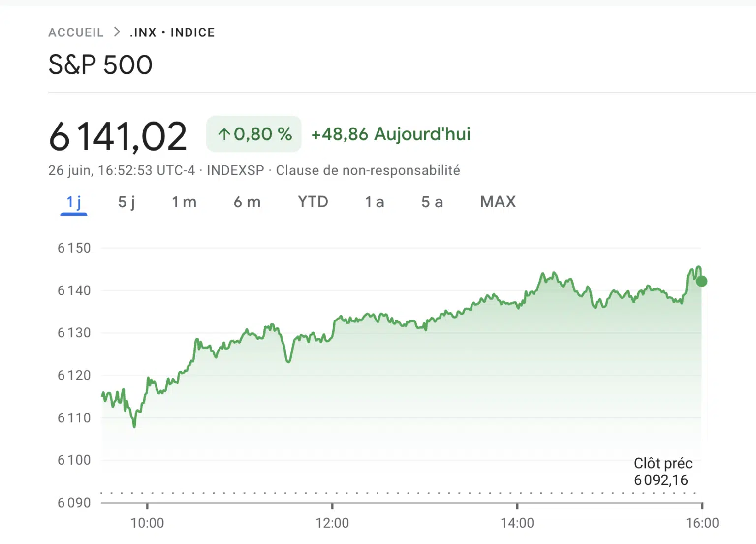Viewport: 756px width, 544px height.
Task: Switch to the 5 j time range tab
Action: point(126,202)
